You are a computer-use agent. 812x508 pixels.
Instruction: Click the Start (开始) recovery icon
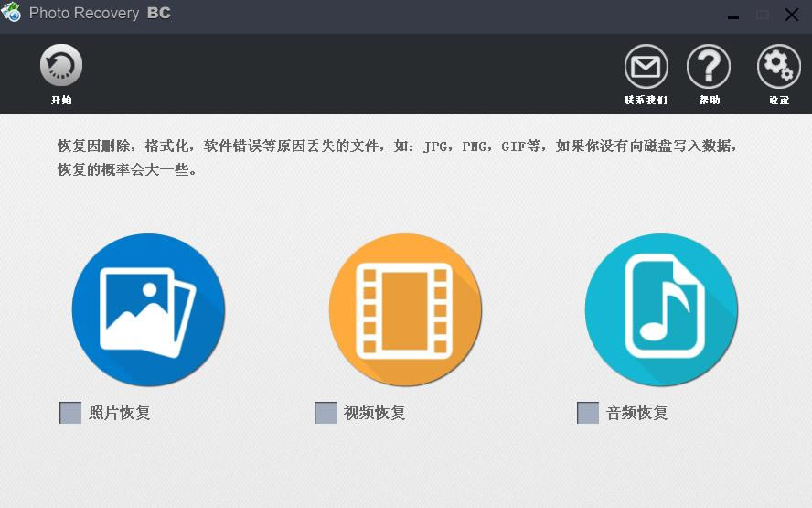coord(61,65)
